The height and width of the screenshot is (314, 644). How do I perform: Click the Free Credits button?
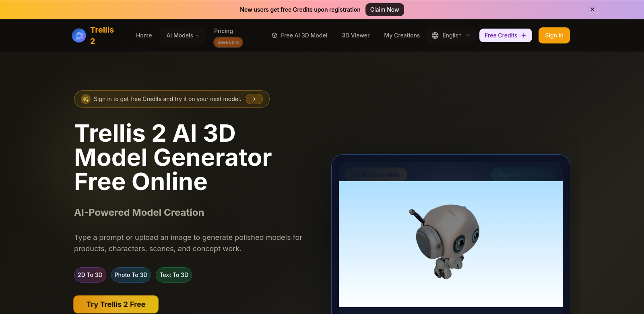(506, 35)
